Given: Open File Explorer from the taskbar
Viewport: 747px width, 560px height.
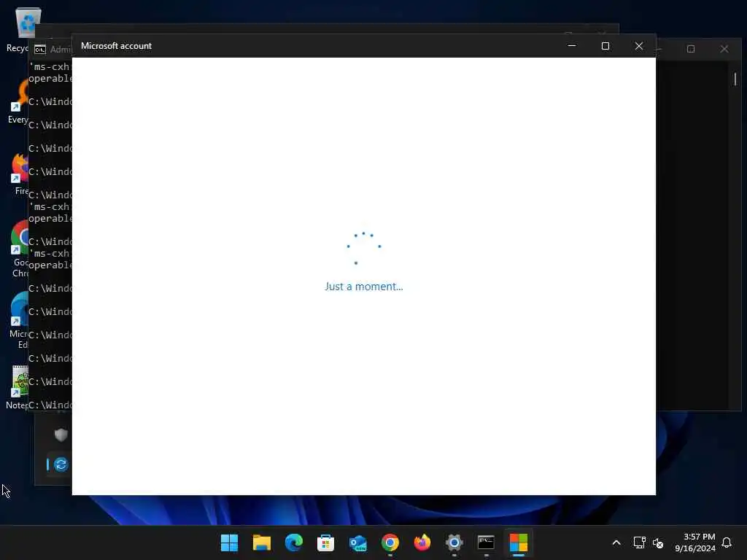Looking at the screenshot, I should tap(262, 542).
